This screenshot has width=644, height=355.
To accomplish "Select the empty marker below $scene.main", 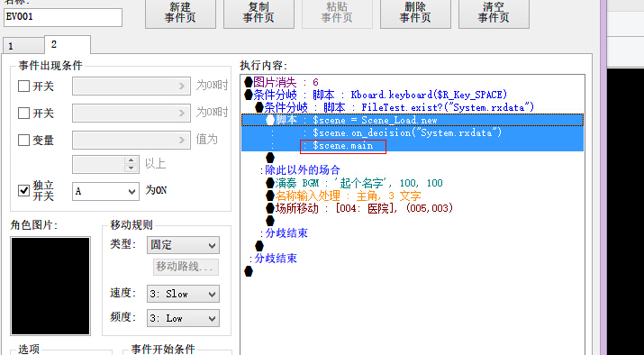I will [x=270, y=158].
